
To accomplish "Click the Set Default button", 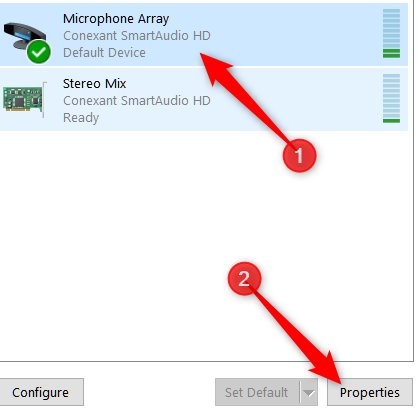I will tap(258, 392).
